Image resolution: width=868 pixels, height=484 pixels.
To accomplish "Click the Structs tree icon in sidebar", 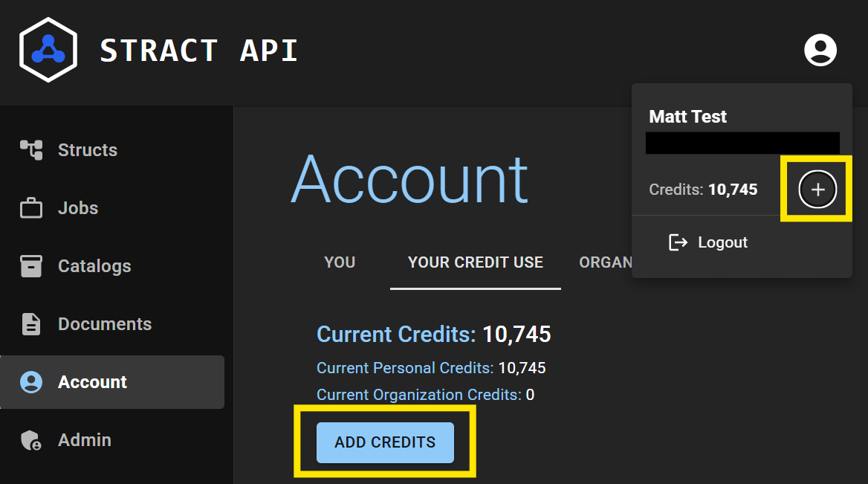I will [31, 150].
